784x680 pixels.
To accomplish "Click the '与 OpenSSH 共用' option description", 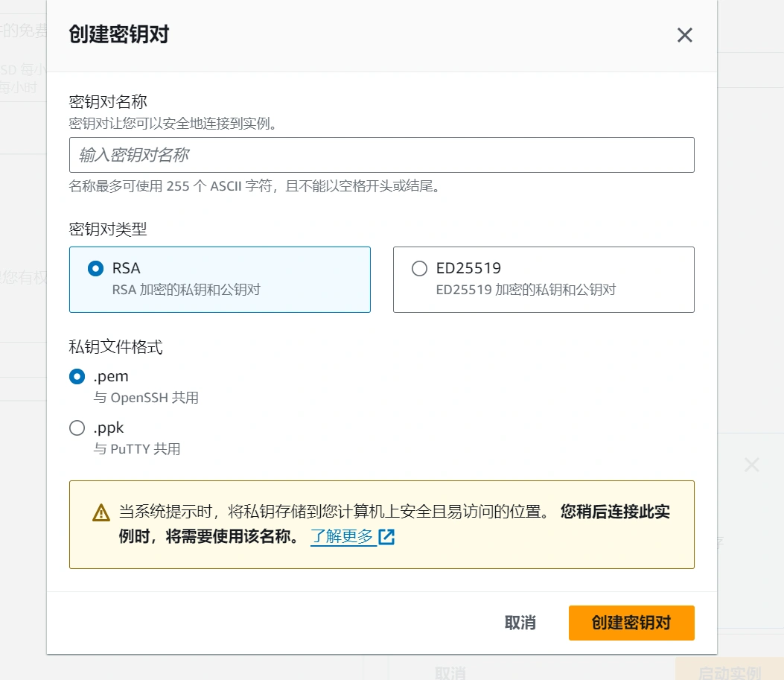I will (146, 398).
